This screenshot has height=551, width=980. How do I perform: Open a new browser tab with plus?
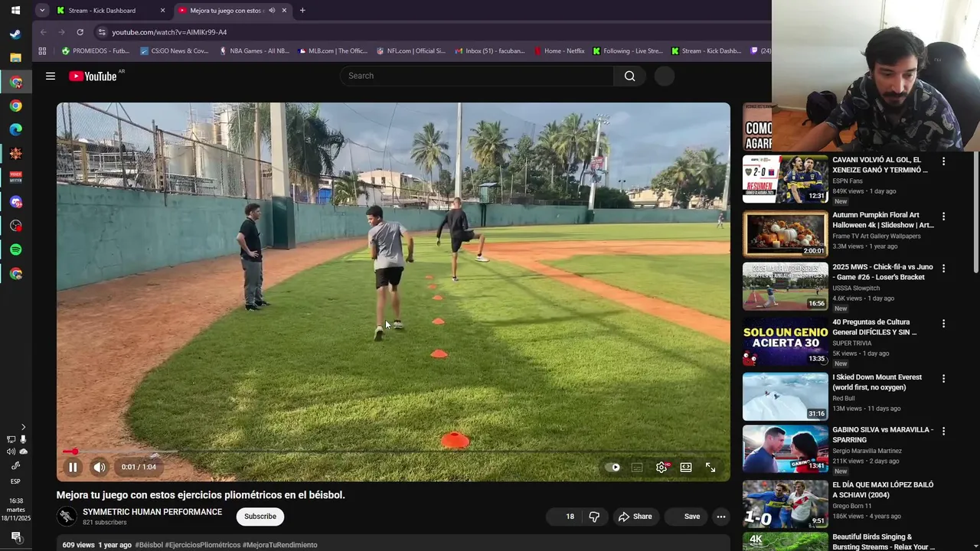302,11
